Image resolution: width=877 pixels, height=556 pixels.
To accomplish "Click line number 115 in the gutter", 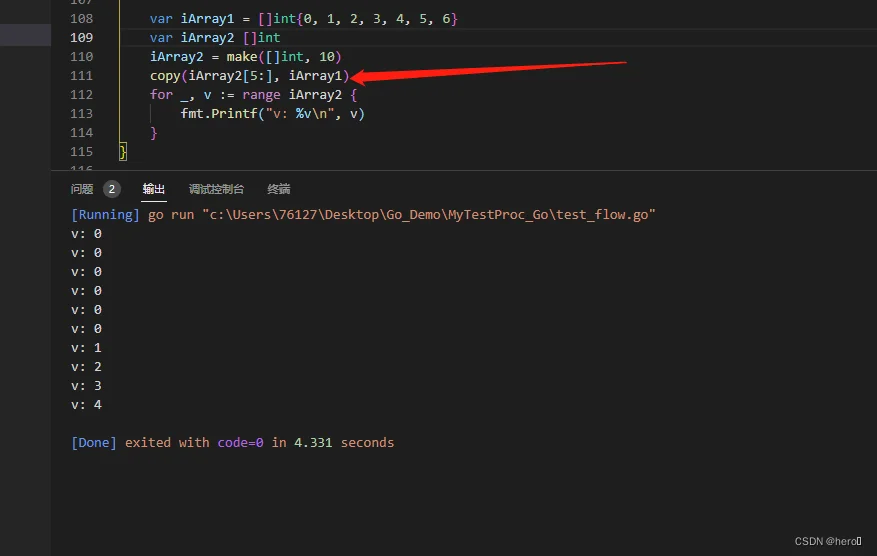I will click(x=82, y=151).
